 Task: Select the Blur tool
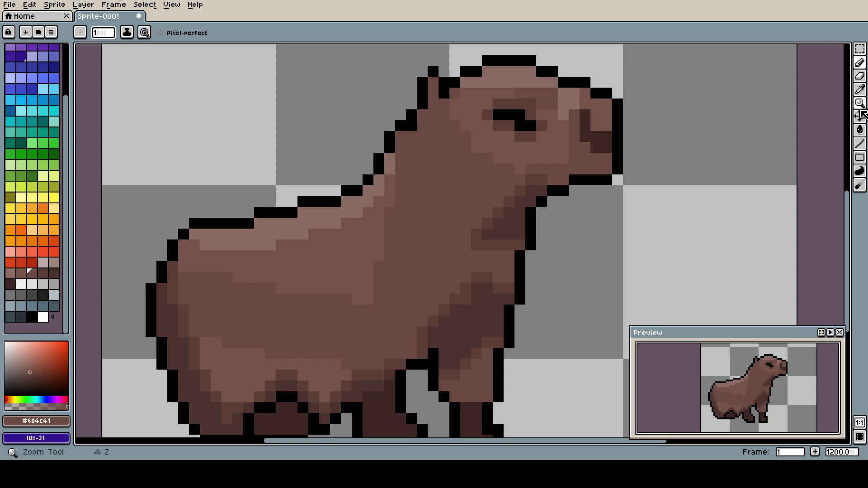[860, 184]
